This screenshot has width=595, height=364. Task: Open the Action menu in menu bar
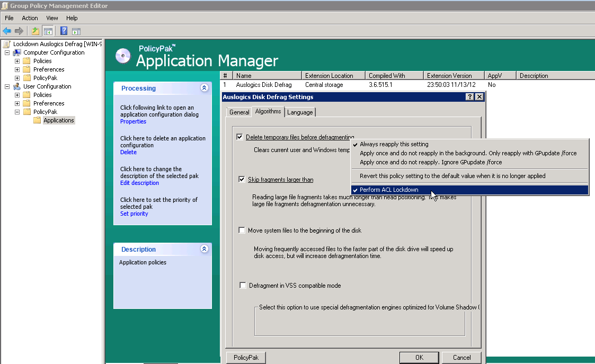point(30,18)
